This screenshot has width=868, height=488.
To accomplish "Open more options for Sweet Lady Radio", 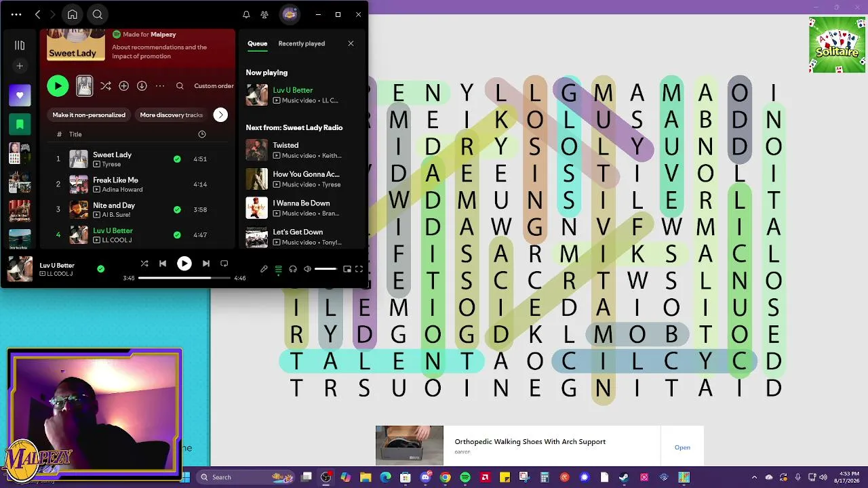I will [x=160, y=86].
